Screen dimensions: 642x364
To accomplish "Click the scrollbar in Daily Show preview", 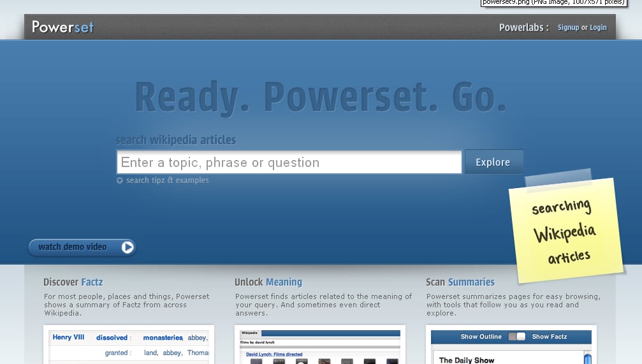I will coord(587,358).
